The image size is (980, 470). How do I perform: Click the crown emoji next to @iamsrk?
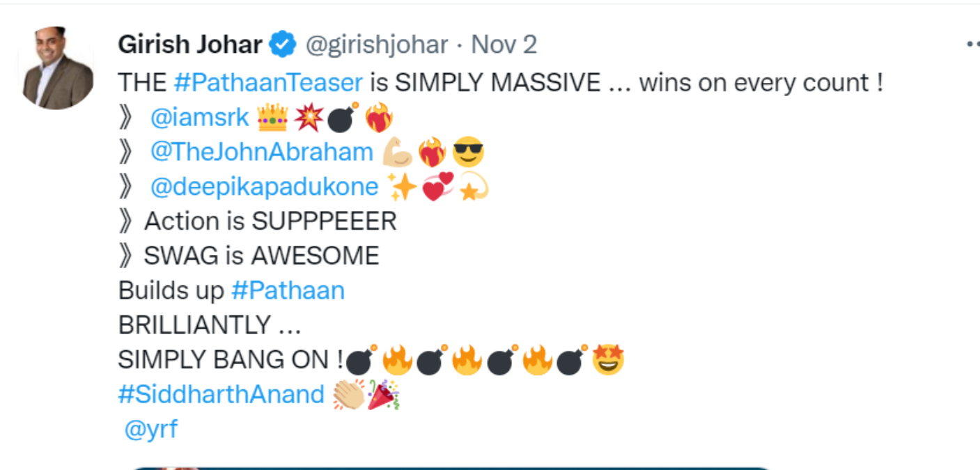272,118
